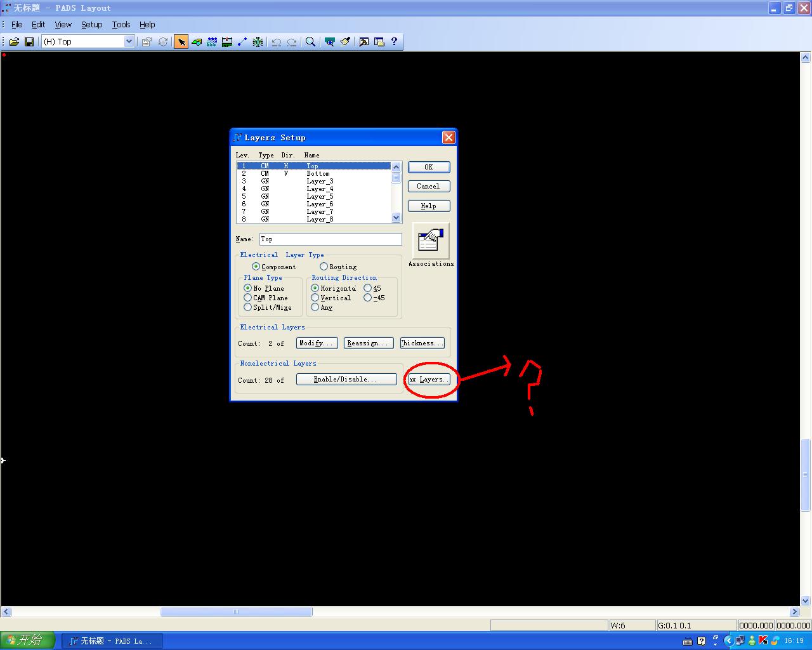812x650 pixels.
Task: Set routing direction to 45
Action: 368,288
